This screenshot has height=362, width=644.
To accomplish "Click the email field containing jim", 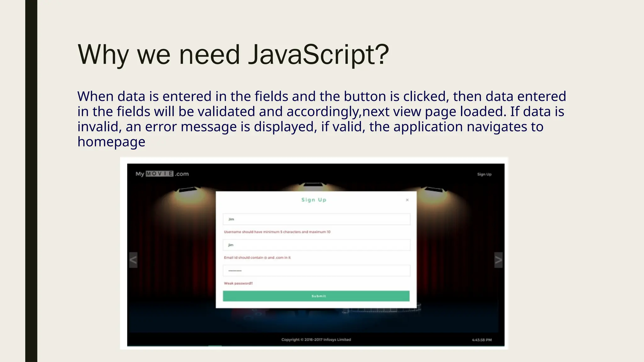I will tap(316, 245).
